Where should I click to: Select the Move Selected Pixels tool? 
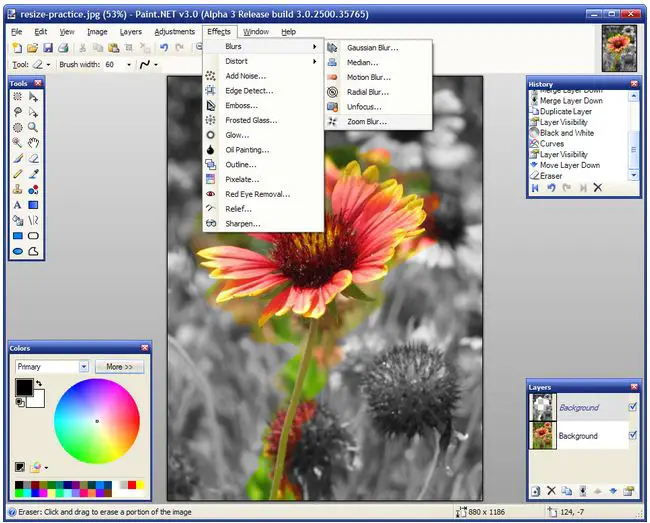(33, 97)
